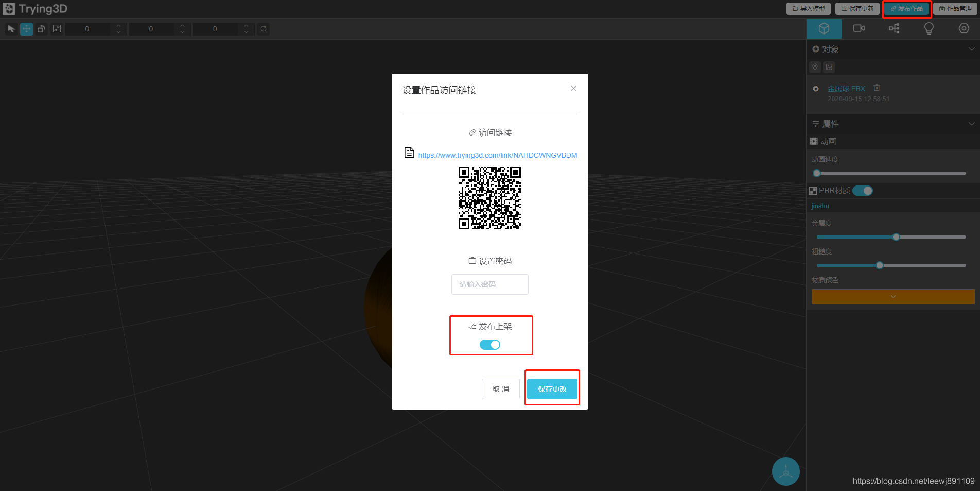Adjust the 动画速度 slider handle
This screenshot has height=491, width=980.
(x=817, y=173)
